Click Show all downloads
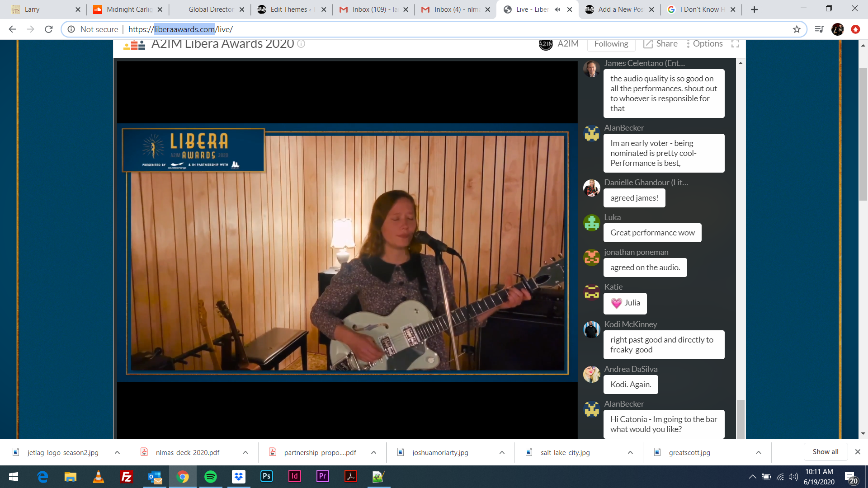The width and height of the screenshot is (868, 488). pos(825,452)
